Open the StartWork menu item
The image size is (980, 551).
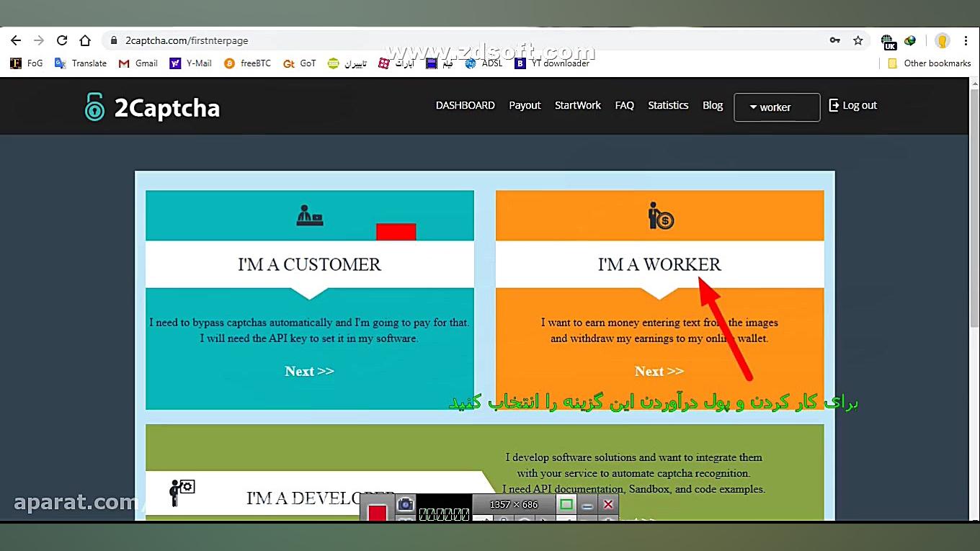pyautogui.click(x=578, y=105)
